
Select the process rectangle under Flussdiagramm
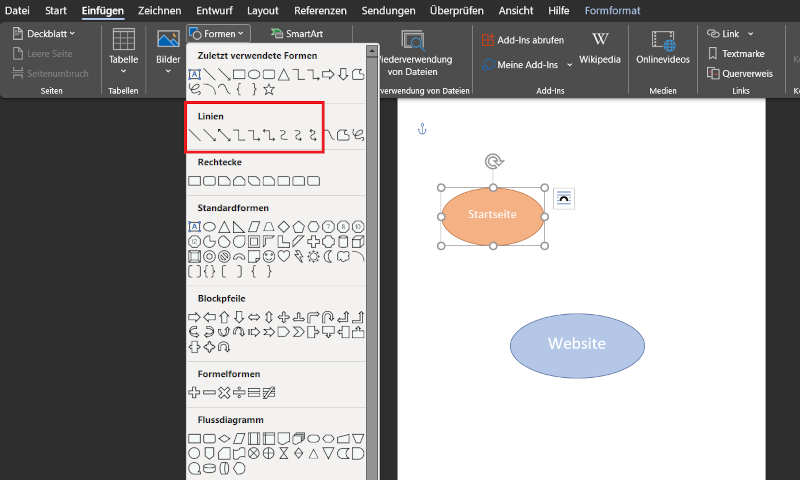(195, 438)
